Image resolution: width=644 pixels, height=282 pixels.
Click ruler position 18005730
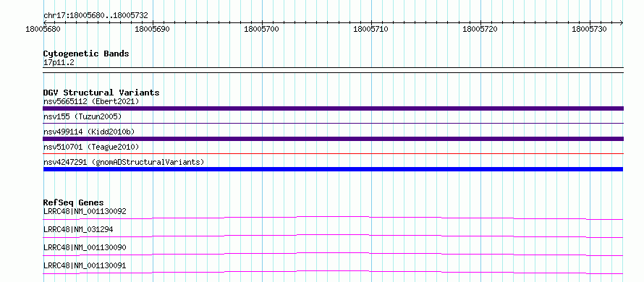[x=589, y=30]
